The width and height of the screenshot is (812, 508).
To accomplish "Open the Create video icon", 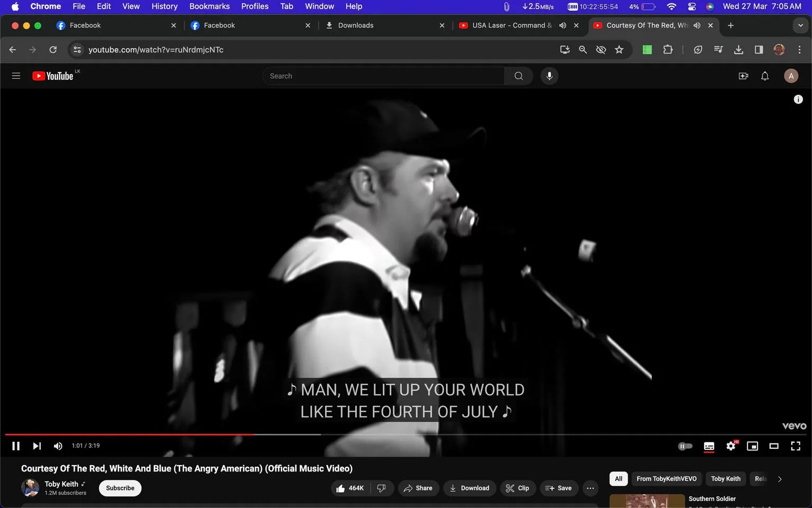I will 743,76.
